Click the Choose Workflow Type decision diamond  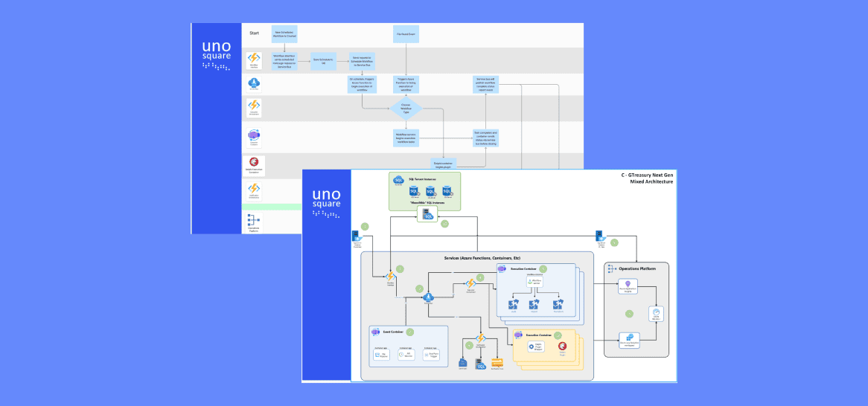point(406,109)
